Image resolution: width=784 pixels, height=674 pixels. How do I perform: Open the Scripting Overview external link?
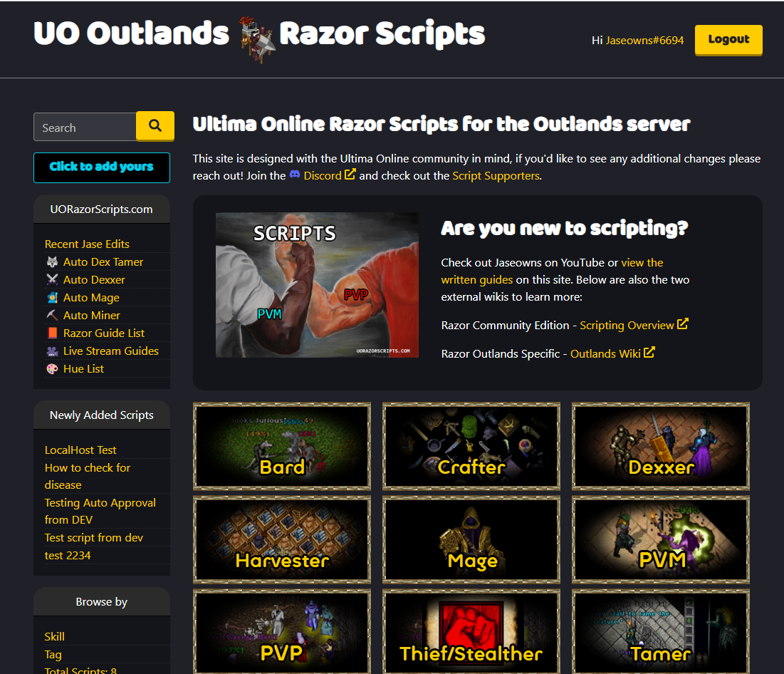[x=627, y=325]
